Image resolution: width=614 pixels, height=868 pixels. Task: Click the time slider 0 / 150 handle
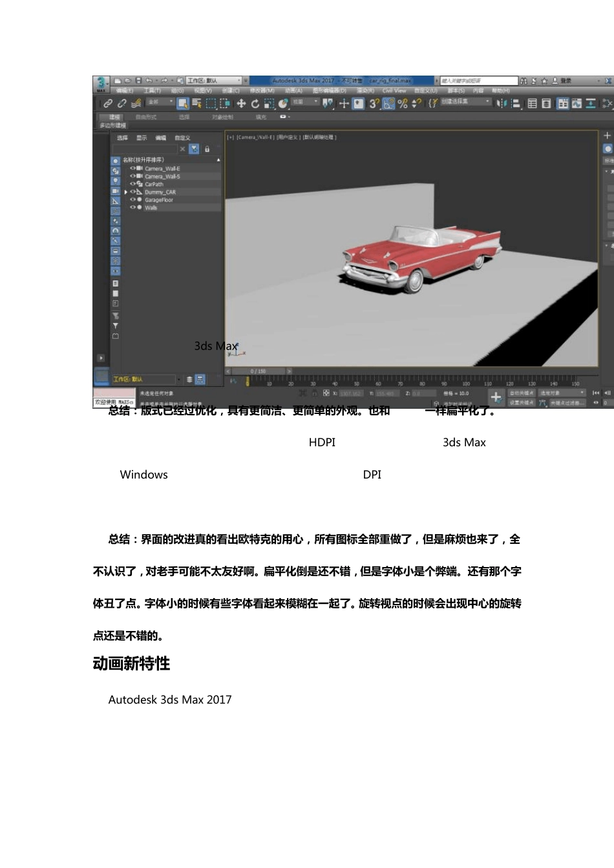258,371
